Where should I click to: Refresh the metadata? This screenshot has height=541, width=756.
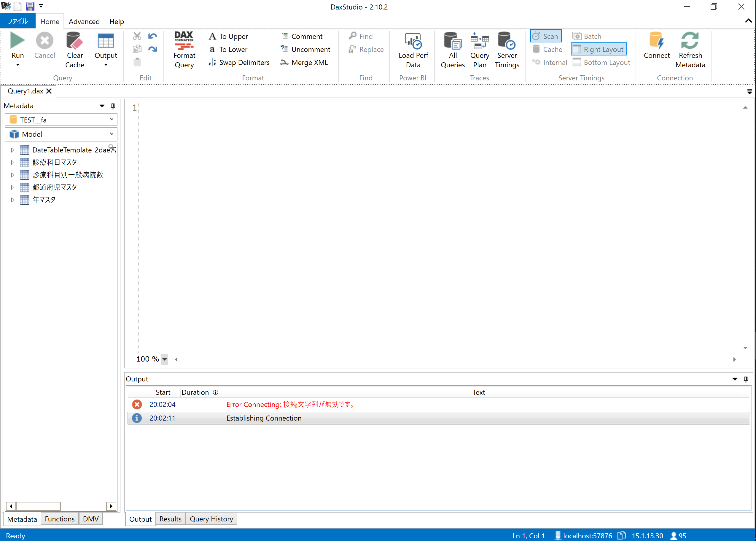690,49
